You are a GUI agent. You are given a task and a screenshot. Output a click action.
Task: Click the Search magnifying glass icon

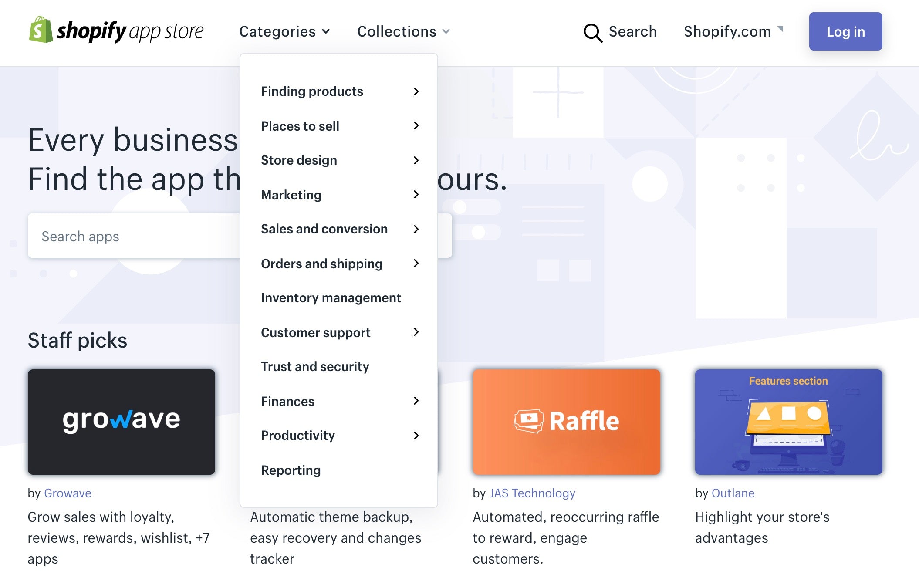pos(592,31)
